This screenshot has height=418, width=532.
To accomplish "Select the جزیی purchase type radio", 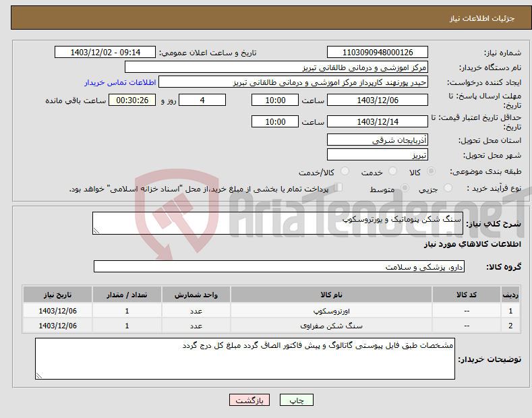I will tap(448, 187).
